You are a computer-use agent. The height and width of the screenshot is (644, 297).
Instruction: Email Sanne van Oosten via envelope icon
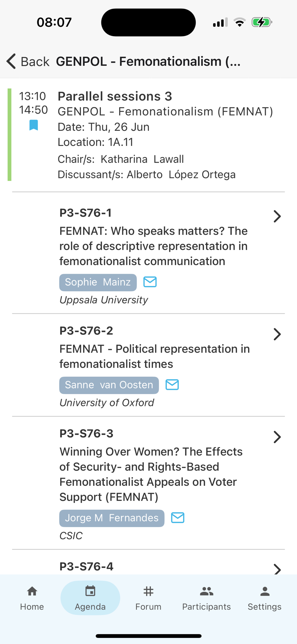tap(172, 384)
